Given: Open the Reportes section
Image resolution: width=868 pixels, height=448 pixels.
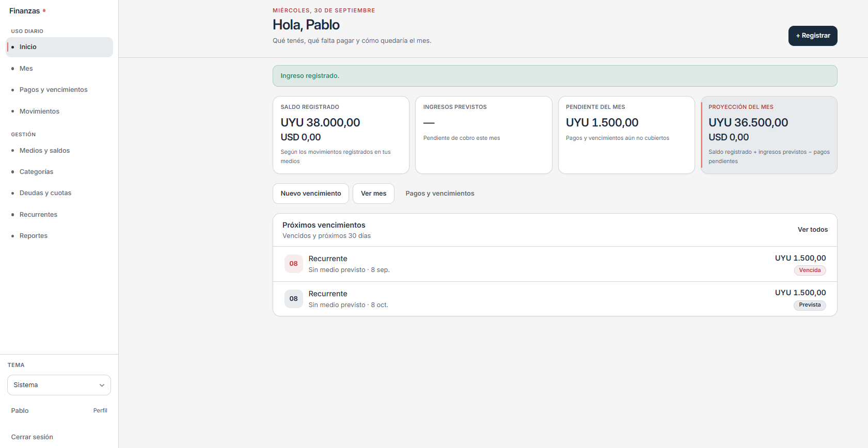Looking at the screenshot, I should (59, 236).
